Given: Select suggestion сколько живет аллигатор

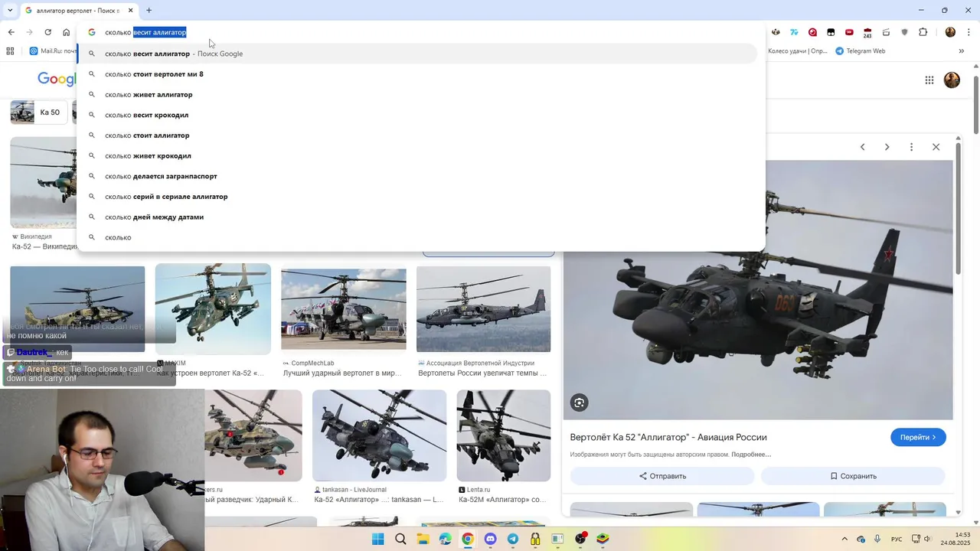Looking at the screenshot, I should point(416,94).
